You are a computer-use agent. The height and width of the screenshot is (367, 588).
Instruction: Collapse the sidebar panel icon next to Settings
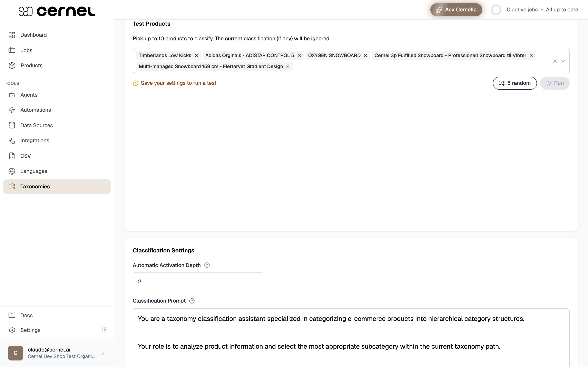pos(105,330)
